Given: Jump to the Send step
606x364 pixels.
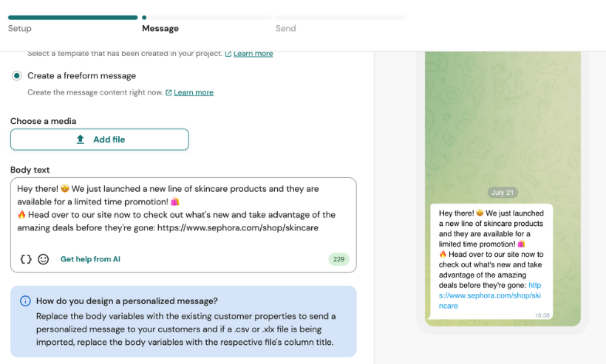Looking at the screenshot, I should pyautogui.click(x=285, y=29).
